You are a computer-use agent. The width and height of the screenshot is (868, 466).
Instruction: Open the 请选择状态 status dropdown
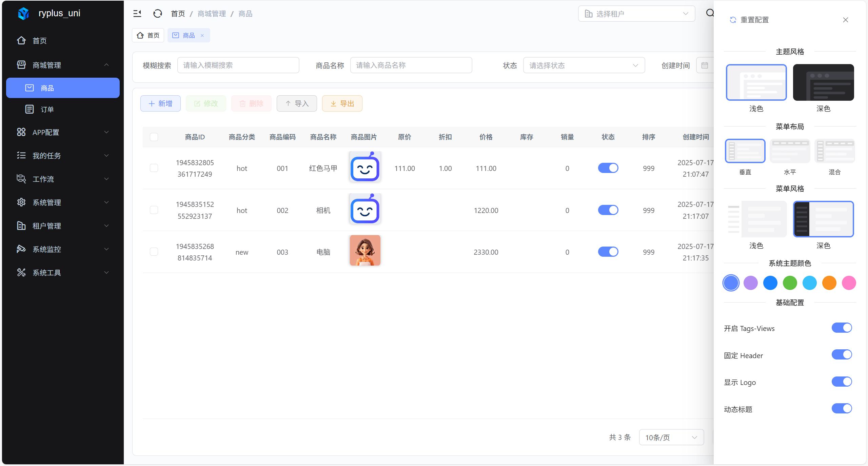tap(584, 65)
